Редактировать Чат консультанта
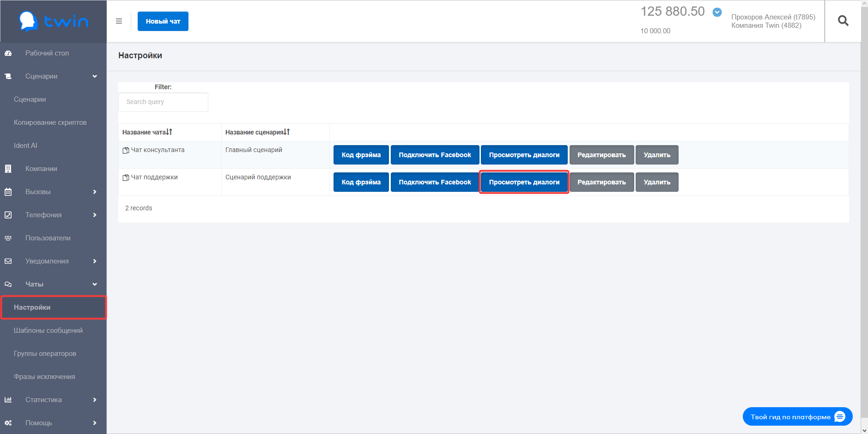The width and height of the screenshot is (868, 434). coord(601,155)
